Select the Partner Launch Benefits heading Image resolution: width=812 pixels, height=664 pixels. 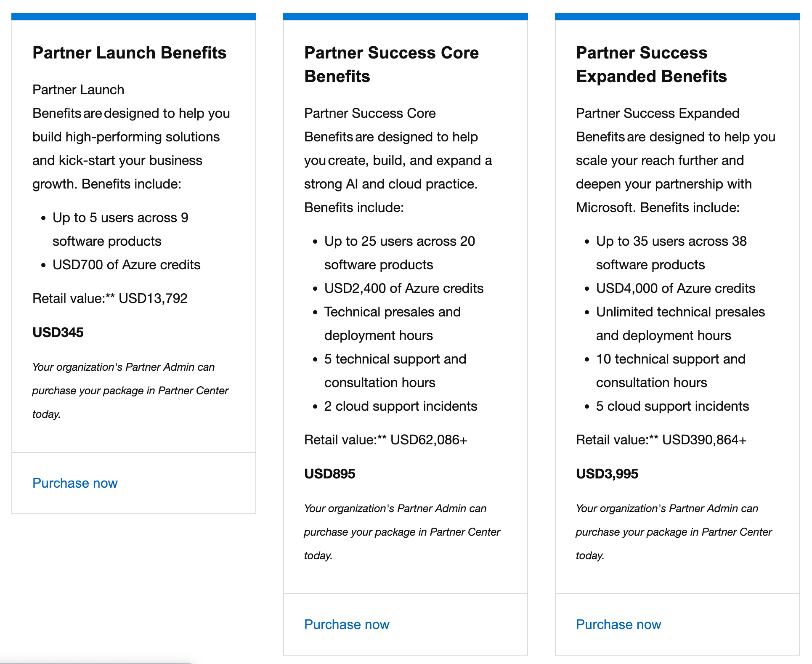[x=130, y=53]
